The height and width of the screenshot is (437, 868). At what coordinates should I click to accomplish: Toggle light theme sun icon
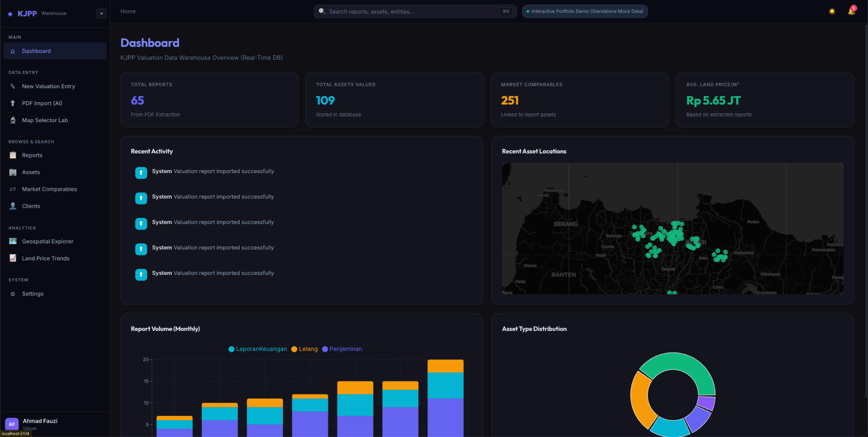[x=832, y=11]
